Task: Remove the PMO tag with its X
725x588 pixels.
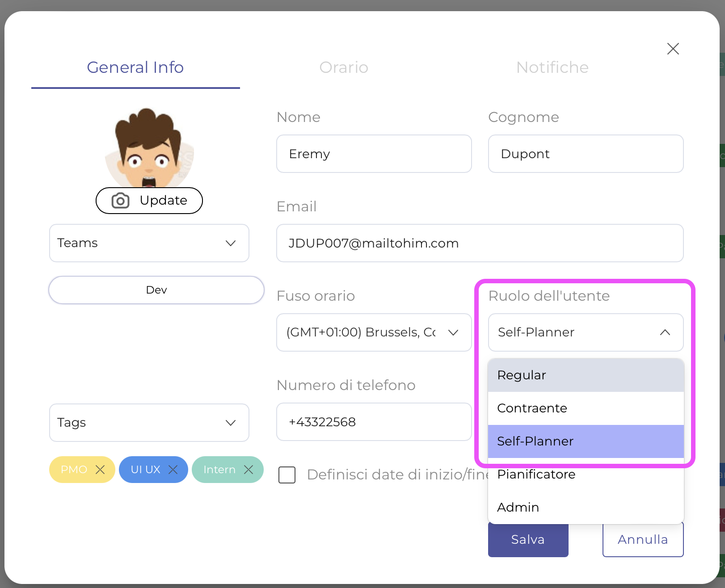Action: (x=100, y=470)
